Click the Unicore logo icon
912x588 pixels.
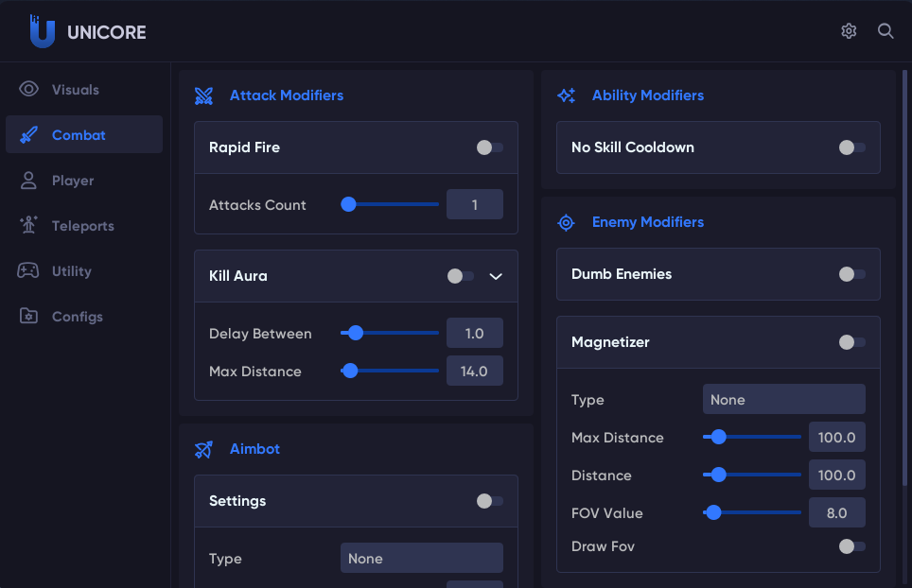click(42, 31)
